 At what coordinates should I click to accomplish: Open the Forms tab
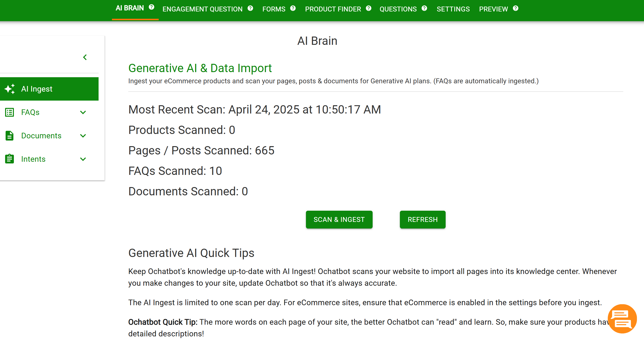tap(274, 9)
